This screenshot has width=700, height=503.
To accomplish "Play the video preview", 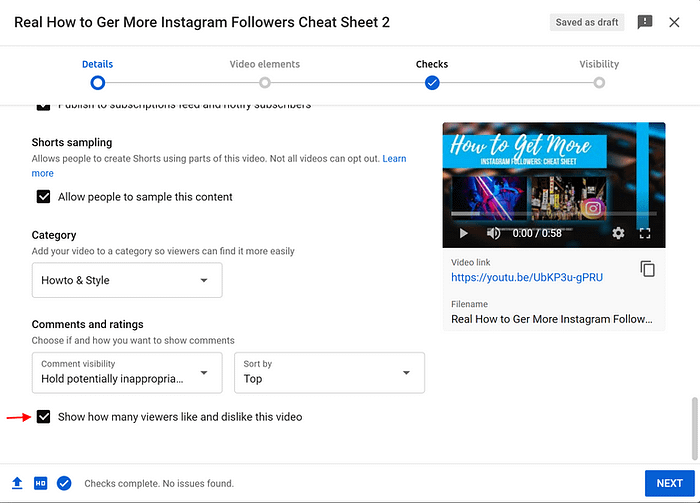I will point(463,233).
